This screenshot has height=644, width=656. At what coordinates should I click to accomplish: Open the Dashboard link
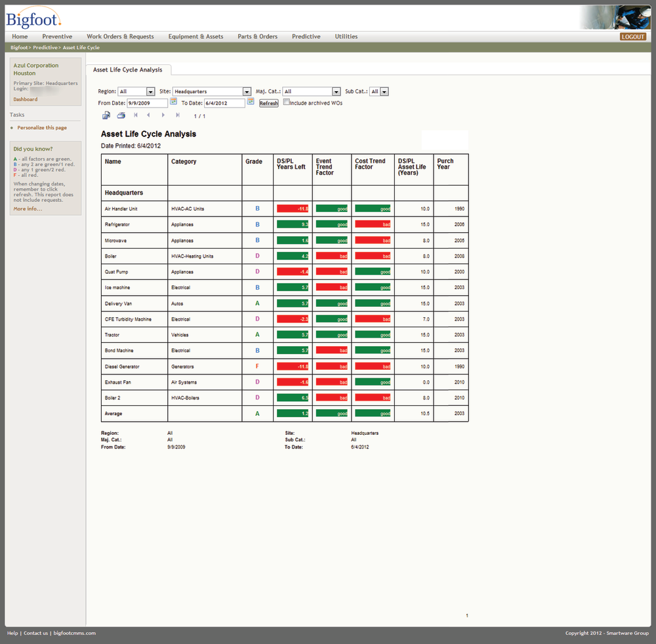tap(25, 99)
